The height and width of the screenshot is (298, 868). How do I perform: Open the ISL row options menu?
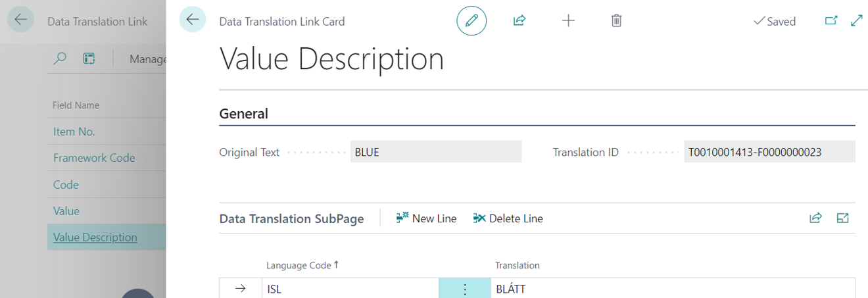click(x=464, y=289)
